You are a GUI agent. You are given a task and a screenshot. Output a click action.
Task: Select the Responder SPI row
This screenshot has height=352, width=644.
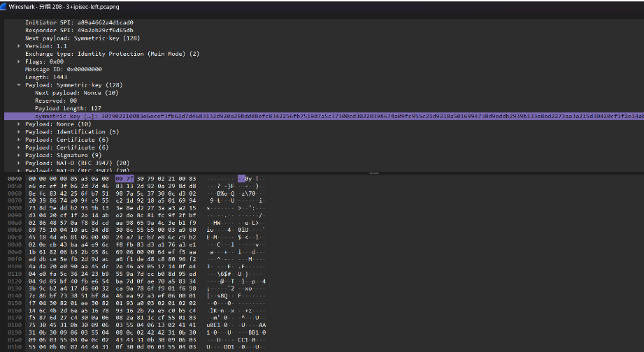click(x=79, y=30)
